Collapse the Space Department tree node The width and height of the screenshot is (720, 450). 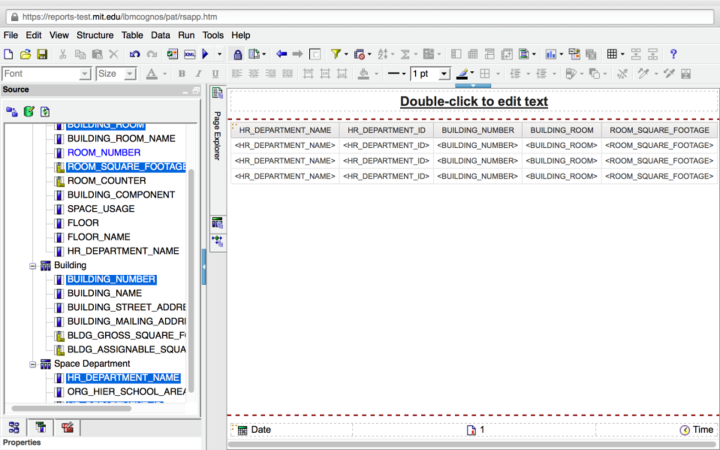pos(32,363)
